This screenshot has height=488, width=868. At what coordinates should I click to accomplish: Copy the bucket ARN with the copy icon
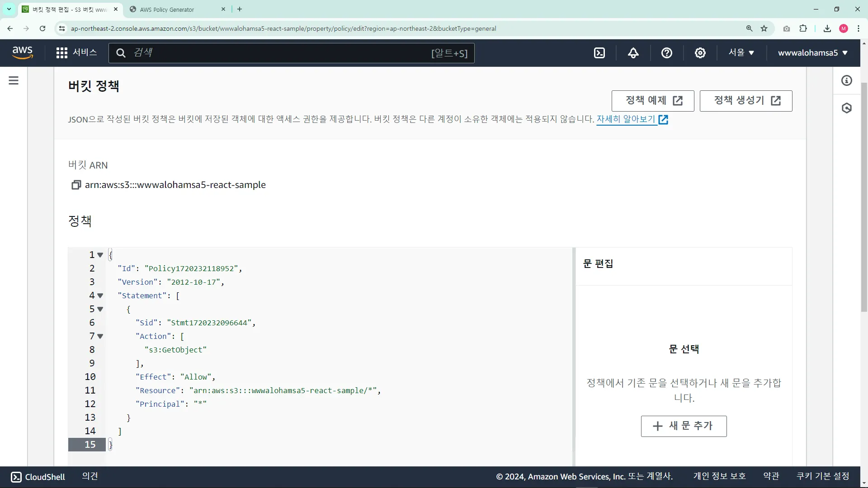[x=76, y=185]
